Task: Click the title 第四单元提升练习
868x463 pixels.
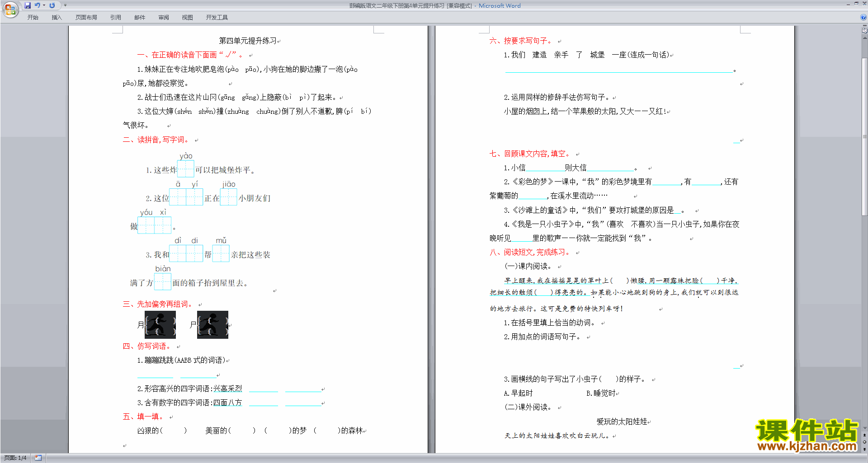Action: point(248,41)
